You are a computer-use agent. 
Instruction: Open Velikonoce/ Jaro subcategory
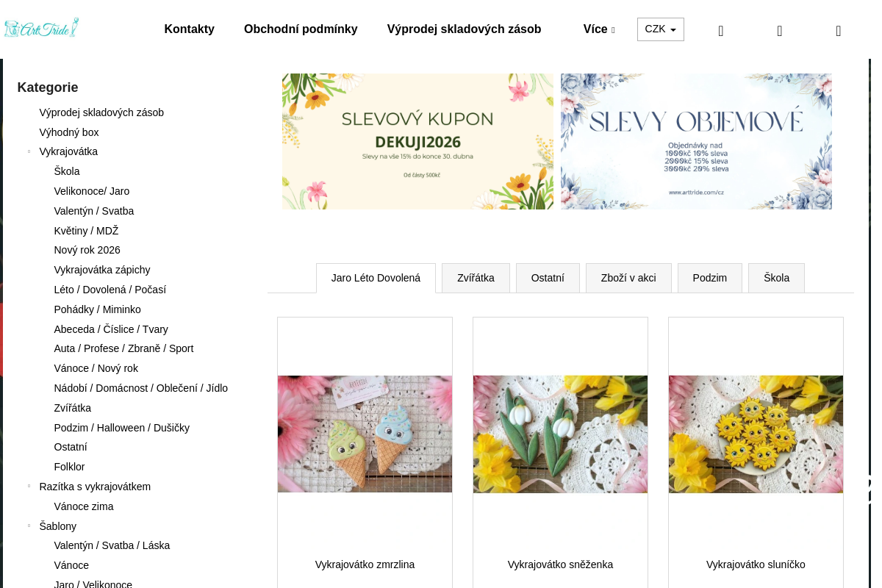point(92,191)
